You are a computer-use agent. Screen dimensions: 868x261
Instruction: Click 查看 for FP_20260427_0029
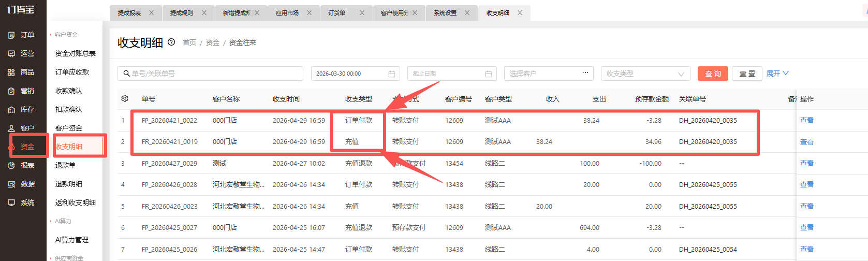point(807,163)
